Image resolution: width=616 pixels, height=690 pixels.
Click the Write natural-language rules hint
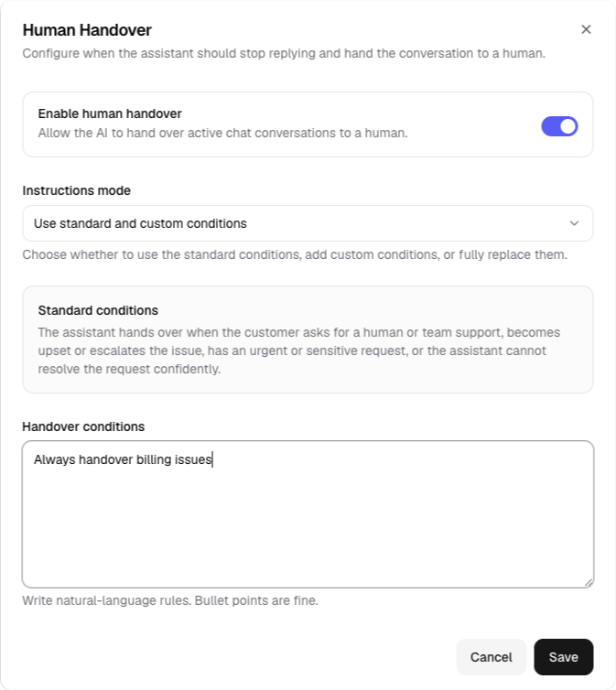tap(170, 600)
